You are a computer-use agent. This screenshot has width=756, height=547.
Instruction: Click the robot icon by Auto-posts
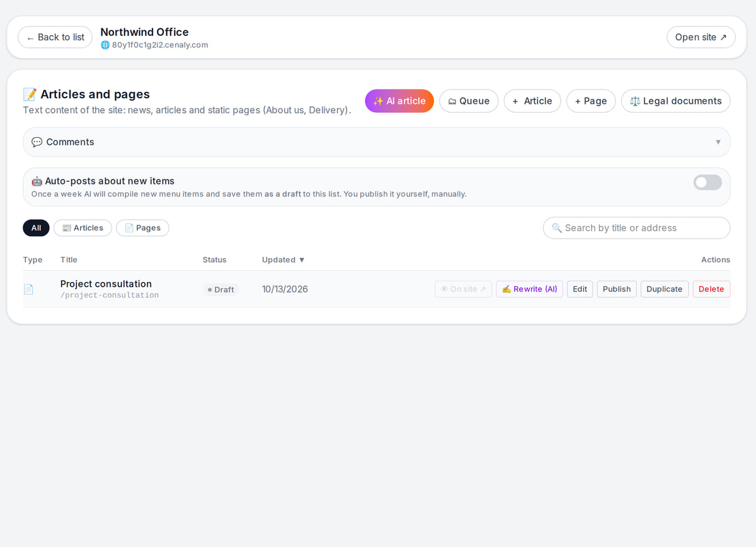point(37,181)
